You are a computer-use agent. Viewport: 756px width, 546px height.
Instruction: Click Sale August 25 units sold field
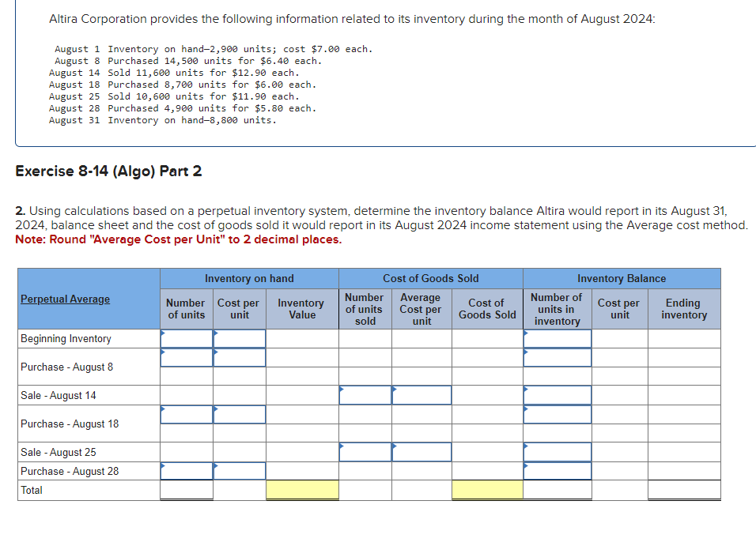(365, 452)
